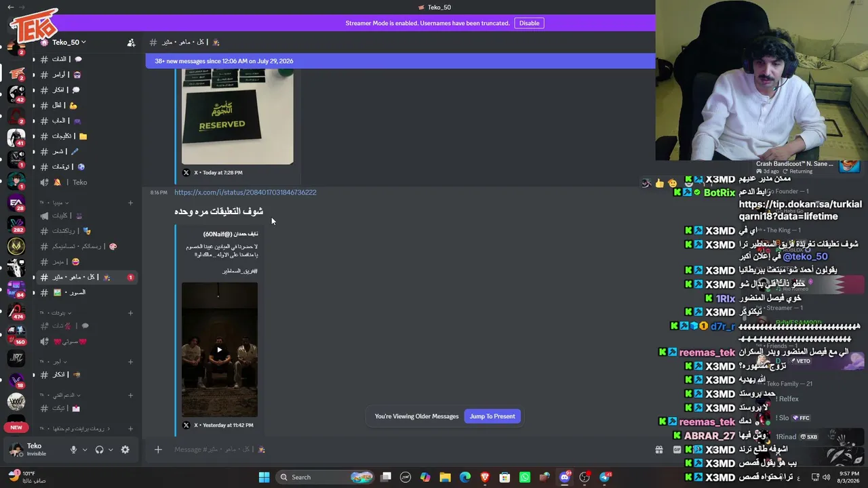This screenshot has width=868, height=488.
Task: Open the gift icon in message bar
Action: (x=658, y=449)
